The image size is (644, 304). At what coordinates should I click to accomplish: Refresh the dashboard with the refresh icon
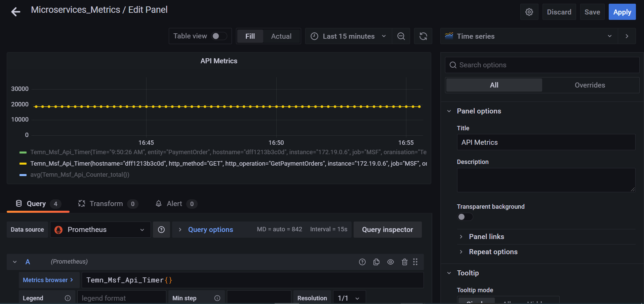pos(423,36)
